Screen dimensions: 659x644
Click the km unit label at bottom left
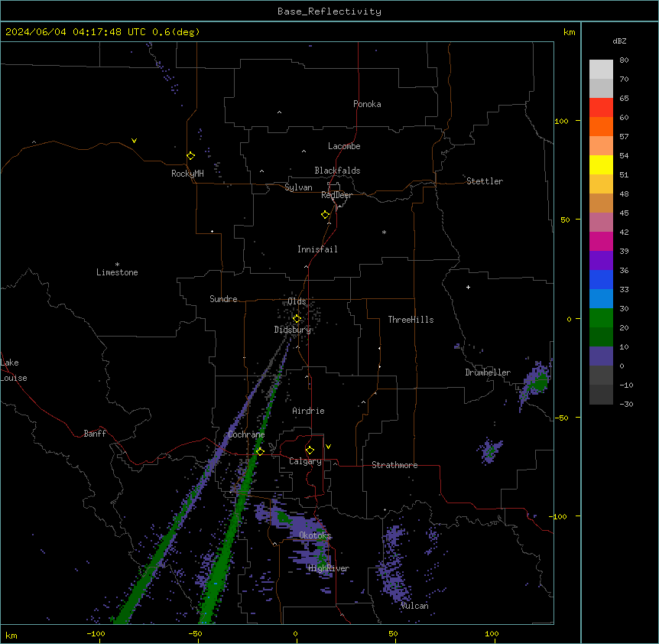point(11,635)
